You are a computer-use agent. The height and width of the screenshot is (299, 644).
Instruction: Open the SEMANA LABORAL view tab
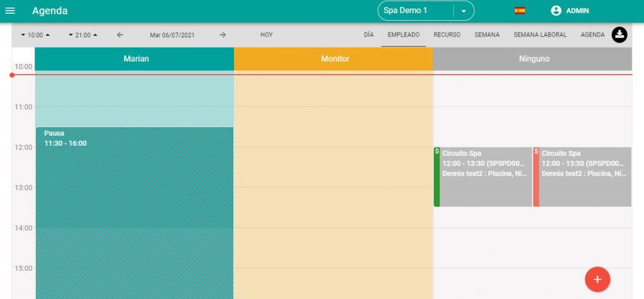coord(540,35)
